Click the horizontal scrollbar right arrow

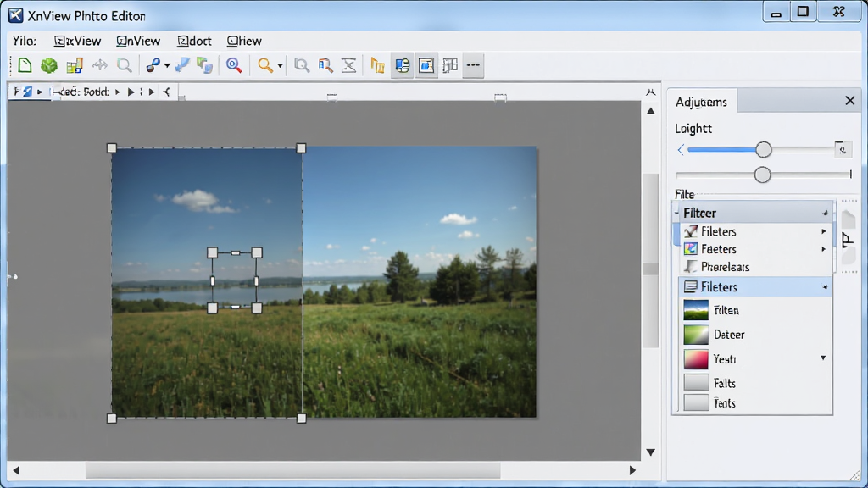(x=632, y=470)
